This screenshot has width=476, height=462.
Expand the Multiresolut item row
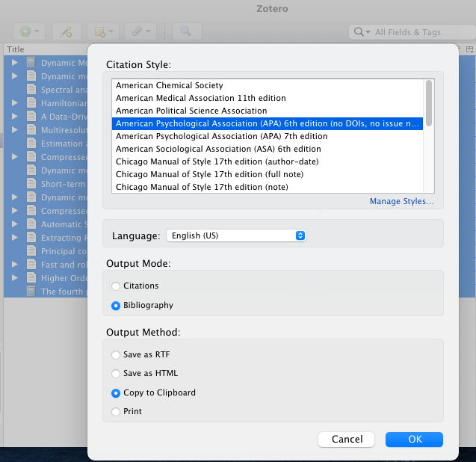pyautogui.click(x=15, y=129)
